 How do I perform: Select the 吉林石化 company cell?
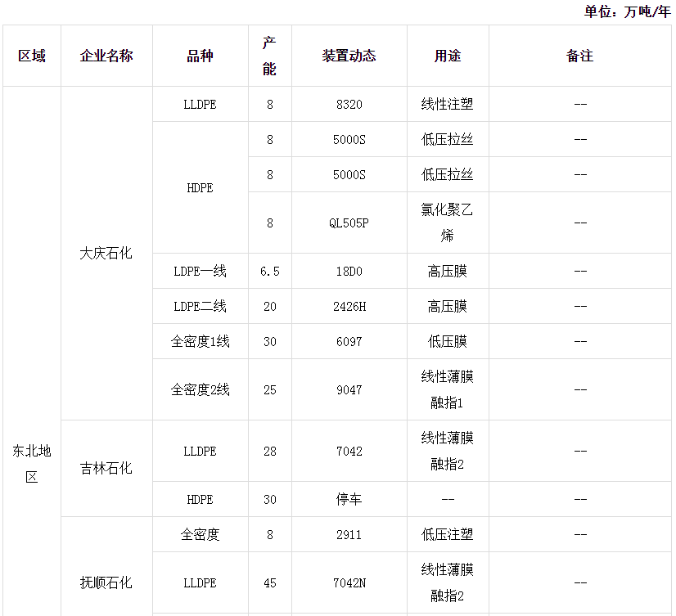point(106,468)
